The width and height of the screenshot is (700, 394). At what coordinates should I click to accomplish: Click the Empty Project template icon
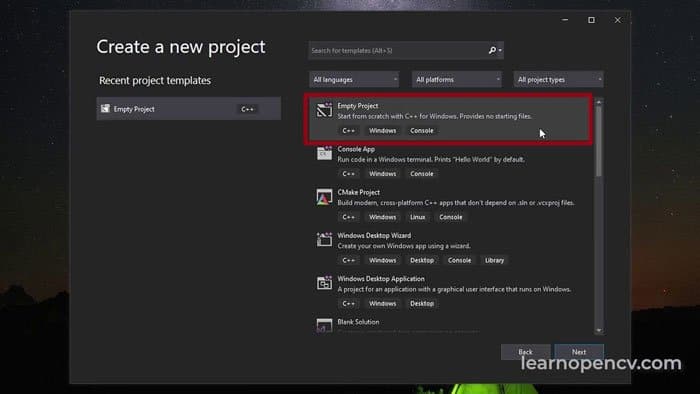click(x=324, y=110)
